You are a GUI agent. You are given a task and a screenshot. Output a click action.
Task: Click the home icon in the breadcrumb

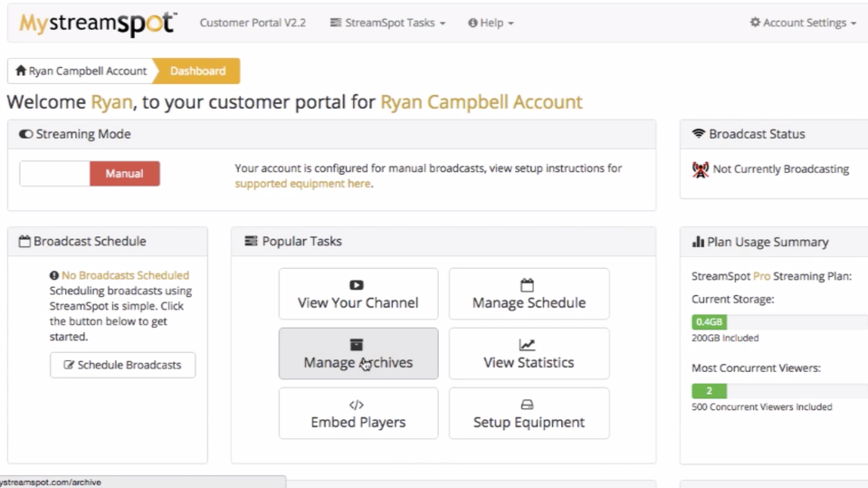21,71
